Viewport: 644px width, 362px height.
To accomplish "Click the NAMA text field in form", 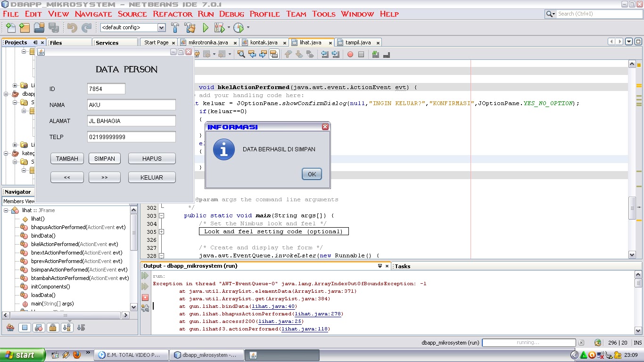I will click(132, 105).
